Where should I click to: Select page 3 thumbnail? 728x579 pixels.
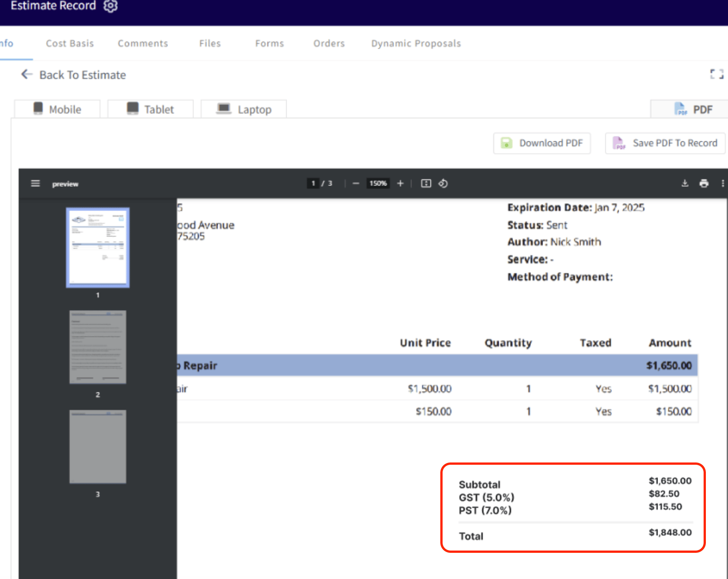98,447
